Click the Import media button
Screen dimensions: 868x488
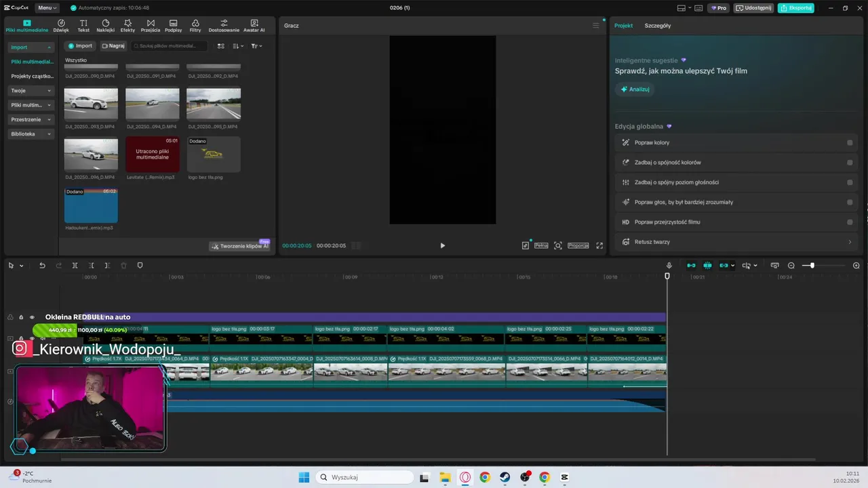[80, 46]
